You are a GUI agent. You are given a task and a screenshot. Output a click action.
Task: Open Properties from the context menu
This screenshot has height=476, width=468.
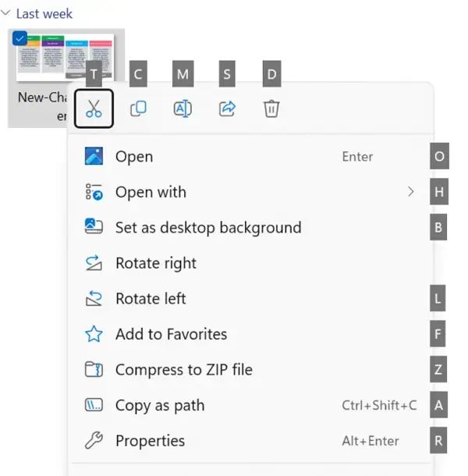(151, 441)
